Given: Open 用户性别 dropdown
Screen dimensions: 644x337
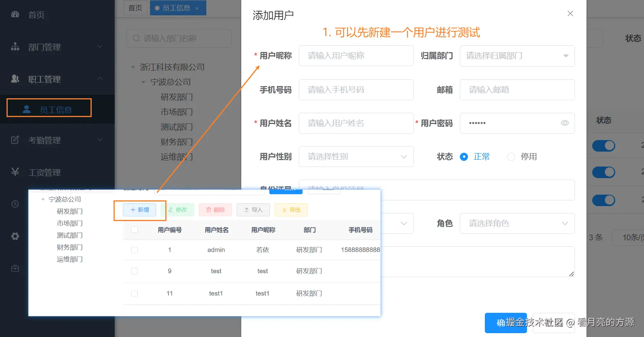Looking at the screenshot, I should (x=356, y=157).
